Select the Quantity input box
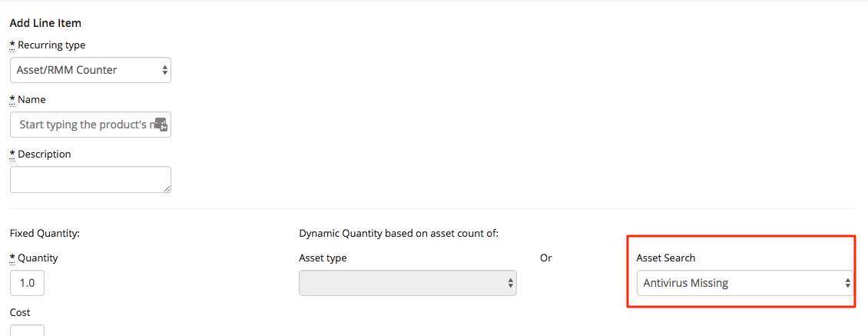This screenshot has width=868, height=336. point(27,283)
